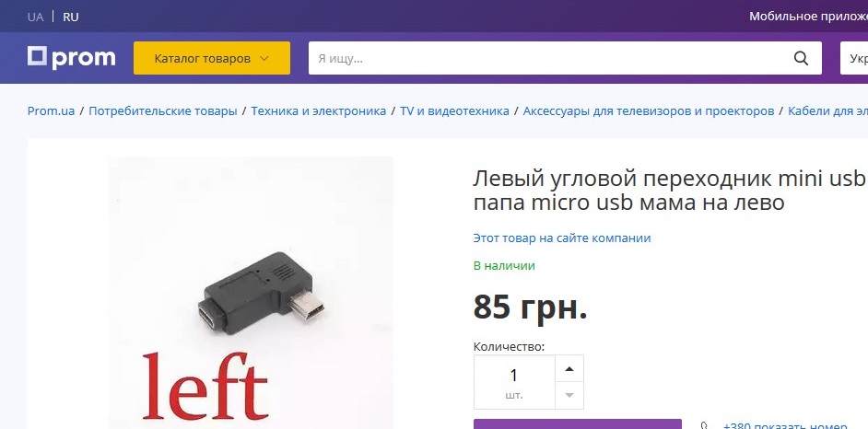Image resolution: width=868 pixels, height=429 pixels.
Task: Click the prom logo icon
Action: [71, 57]
